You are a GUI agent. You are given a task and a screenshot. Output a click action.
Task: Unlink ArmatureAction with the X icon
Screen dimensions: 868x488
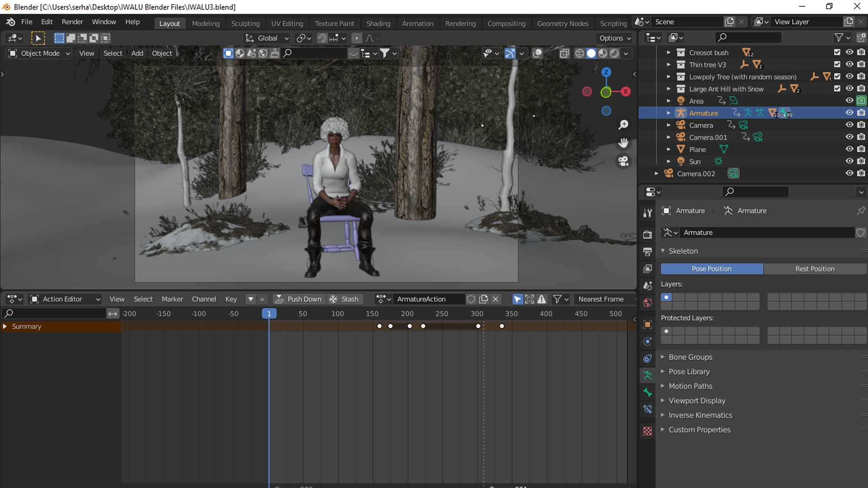(x=495, y=299)
